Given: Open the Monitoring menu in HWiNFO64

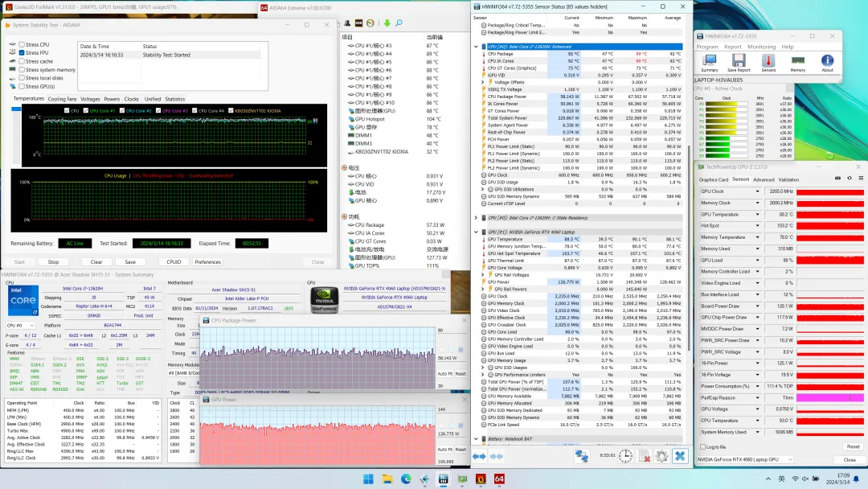Looking at the screenshot, I should pyautogui.click(x=761, y=47).
